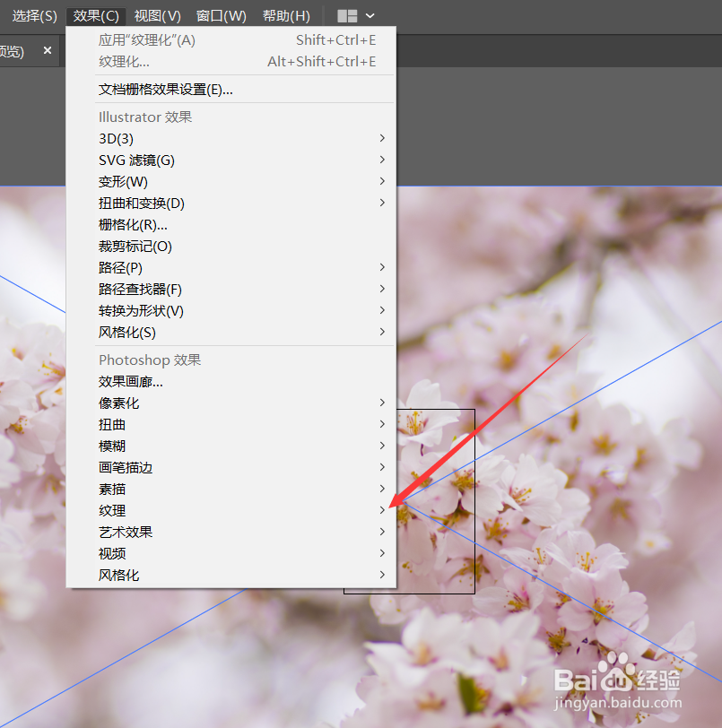Expand the 素描 submenu
This screenshot has height=728, width=722.
231,489
